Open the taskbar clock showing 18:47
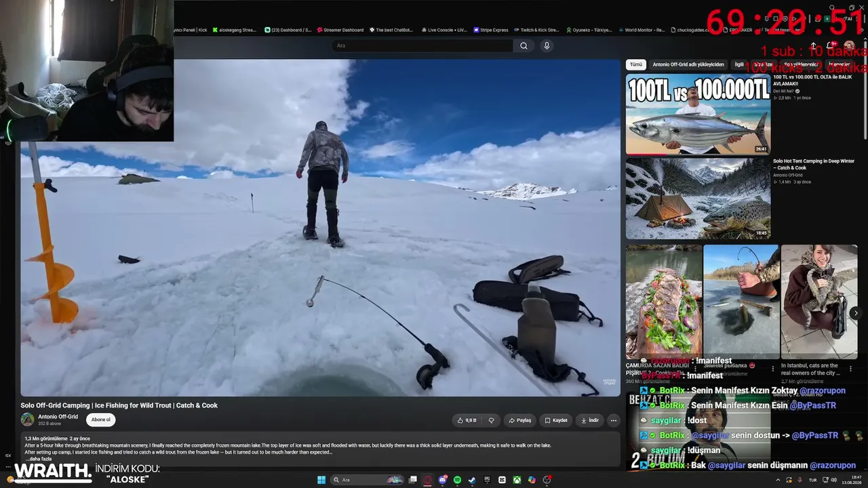This screenshot has width=868, height=488. tap(852, 480)
